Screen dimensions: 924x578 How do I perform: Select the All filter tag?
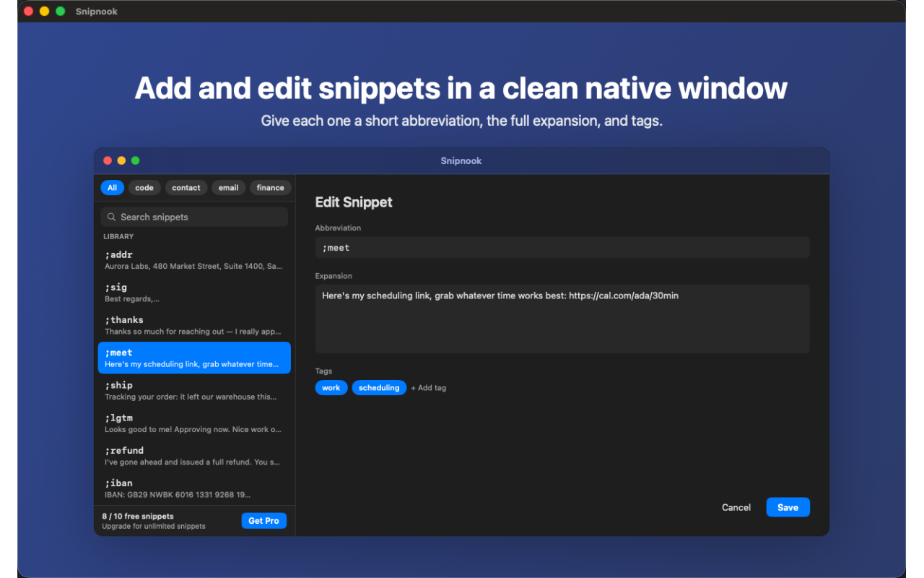[112, 188]
